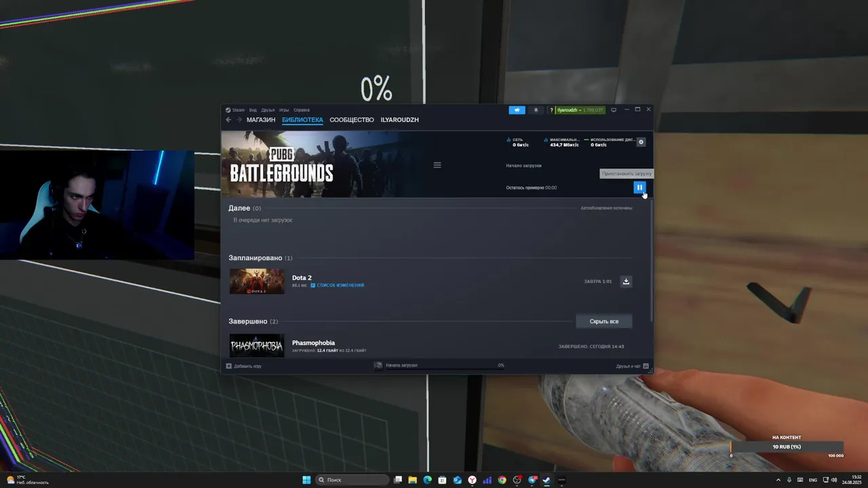Open Task View on taskbar
The width and height of the screenshot is (868, 488).
point(398,480)
